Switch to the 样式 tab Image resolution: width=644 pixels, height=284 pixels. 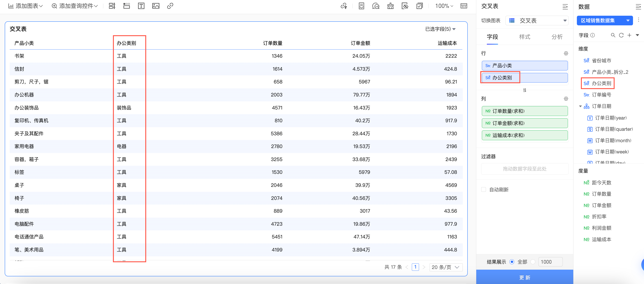[525, 37]
